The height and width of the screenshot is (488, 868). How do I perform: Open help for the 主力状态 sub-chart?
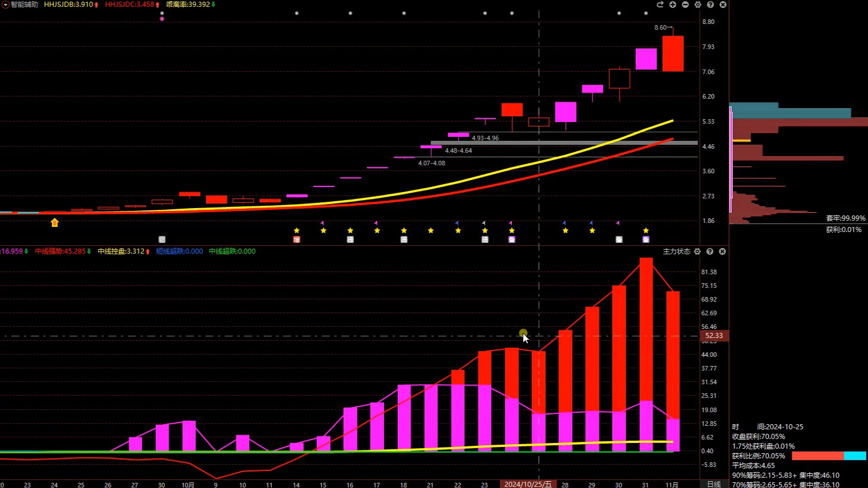(x=710, y=251)
